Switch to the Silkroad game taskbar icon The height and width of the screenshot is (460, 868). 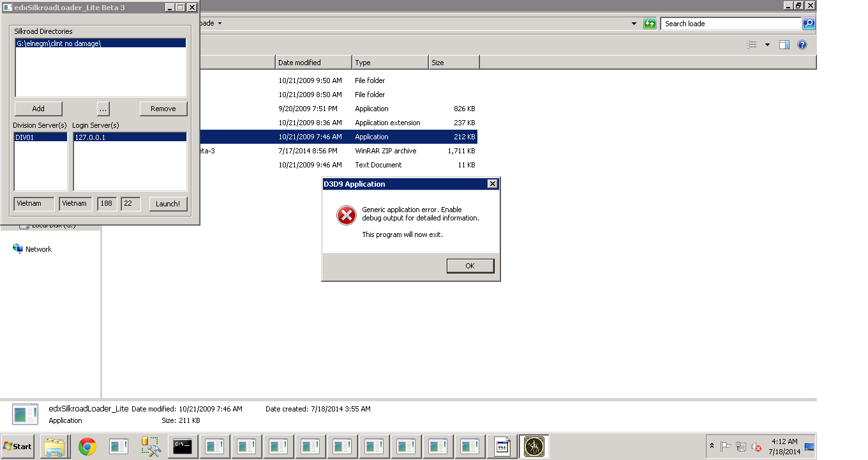point(534,447)
